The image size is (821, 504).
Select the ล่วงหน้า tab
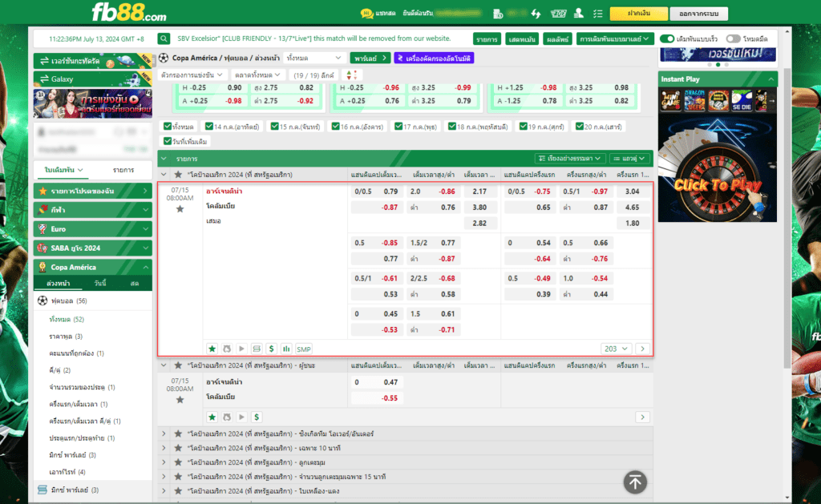(58, 283)
